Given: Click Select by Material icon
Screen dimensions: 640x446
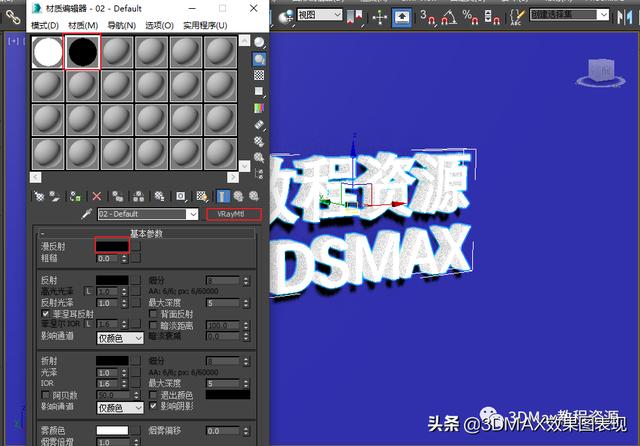Looking at the screenshot, I should coord(259,158).
